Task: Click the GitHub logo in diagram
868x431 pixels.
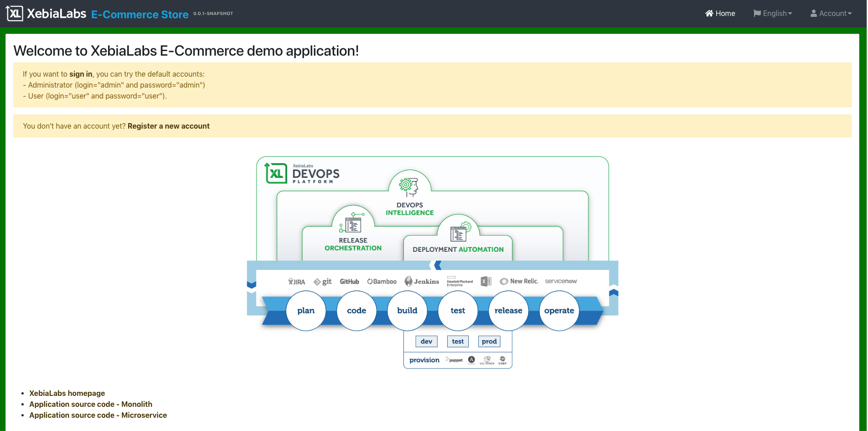Action: 349,281
